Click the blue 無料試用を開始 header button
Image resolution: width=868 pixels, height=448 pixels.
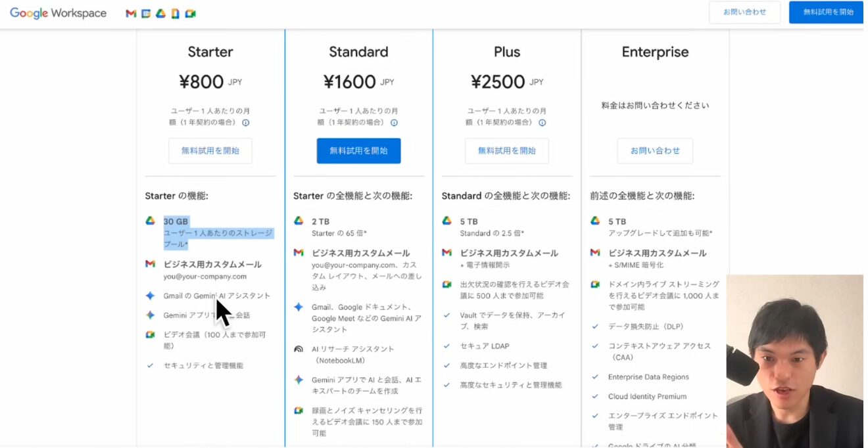(x=828, y=12)
